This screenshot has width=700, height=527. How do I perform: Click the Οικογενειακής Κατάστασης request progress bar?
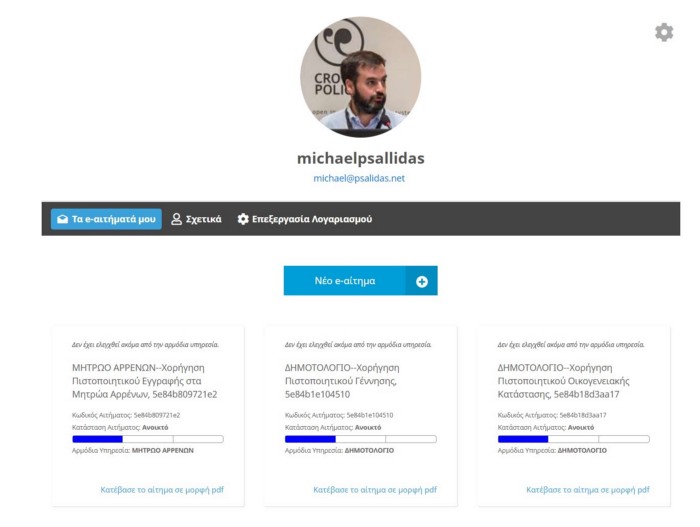click(x=574, y=439)
